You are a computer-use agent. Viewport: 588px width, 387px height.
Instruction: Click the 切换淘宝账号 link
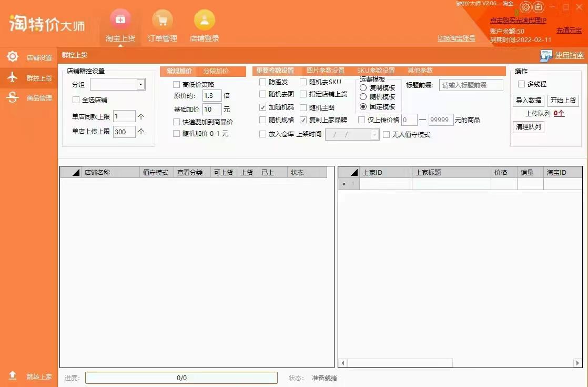[457, 38]
